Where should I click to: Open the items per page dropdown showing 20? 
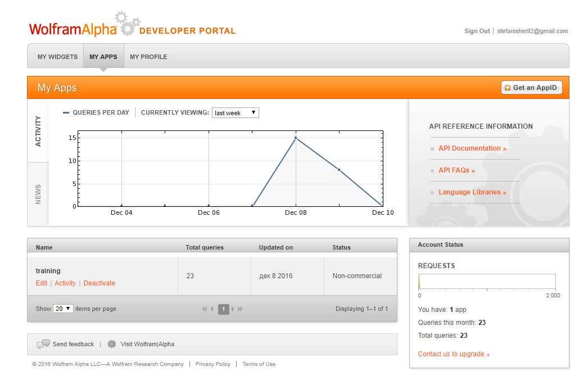[63, 309]
